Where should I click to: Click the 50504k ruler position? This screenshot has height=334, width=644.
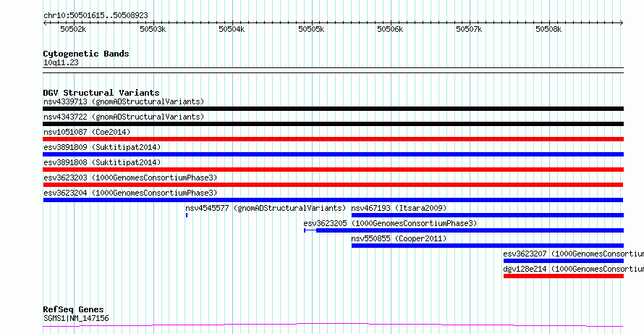coord(232,29)
